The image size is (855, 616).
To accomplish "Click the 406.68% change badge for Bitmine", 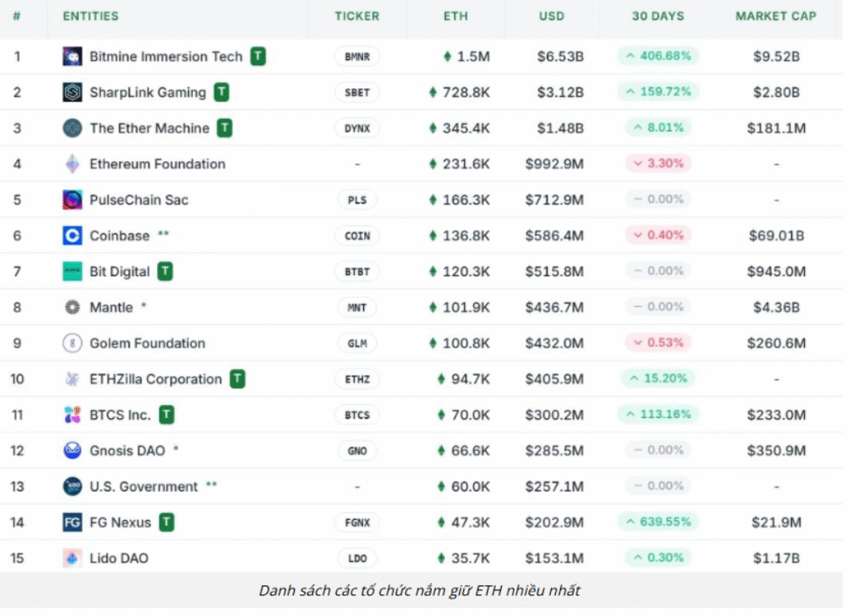I will point(656,56).
